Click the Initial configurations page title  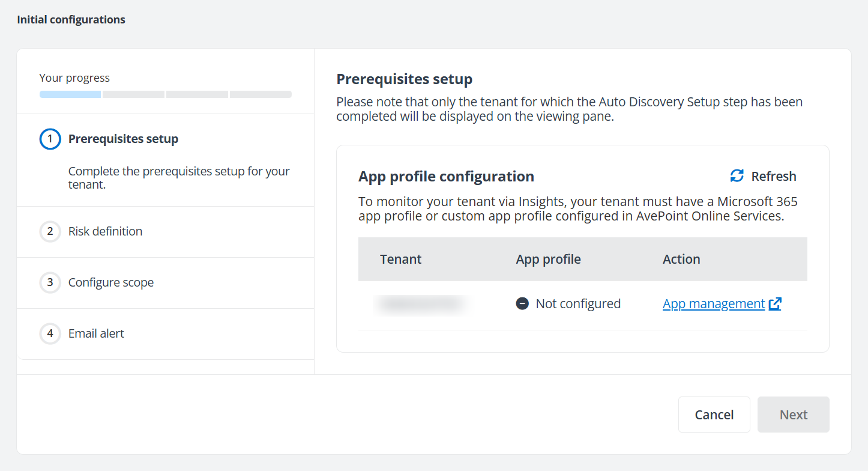coord(71,20)
